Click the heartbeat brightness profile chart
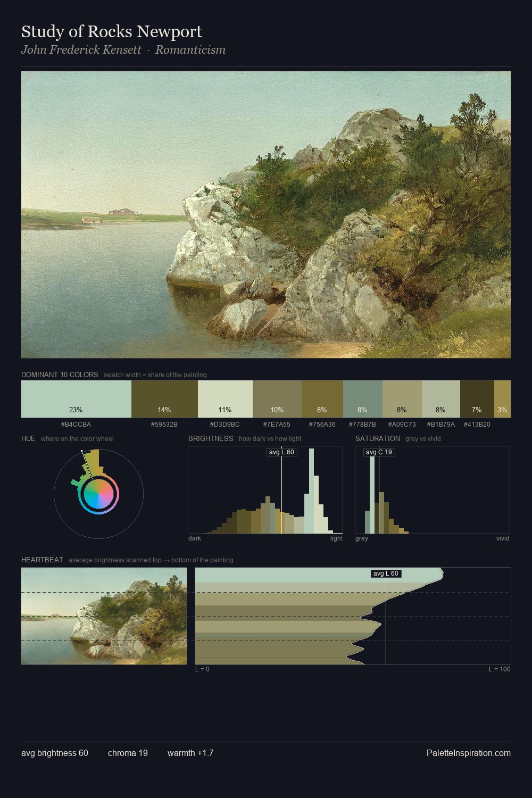The image size is (532, 798). coord(353,616)
